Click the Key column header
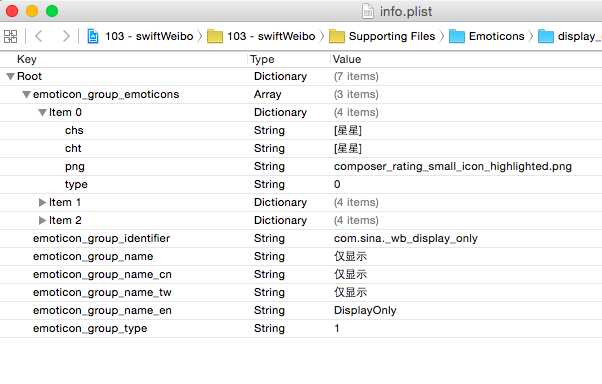The height and width of the screenshot is (384, 602). [x=27, y=59]
